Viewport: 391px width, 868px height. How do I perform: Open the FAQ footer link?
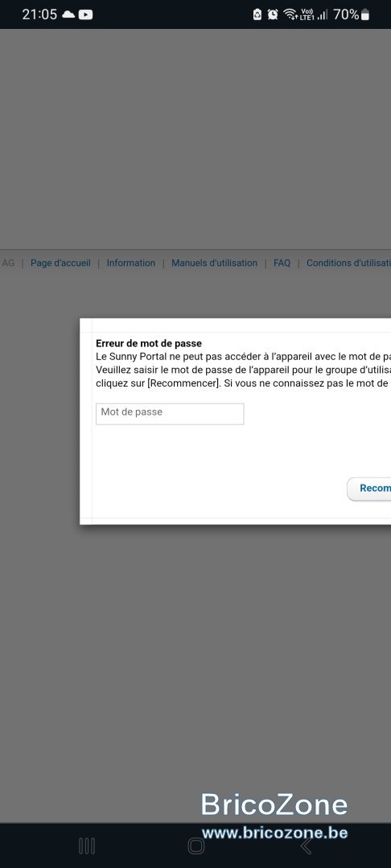(x=282, y=264)
